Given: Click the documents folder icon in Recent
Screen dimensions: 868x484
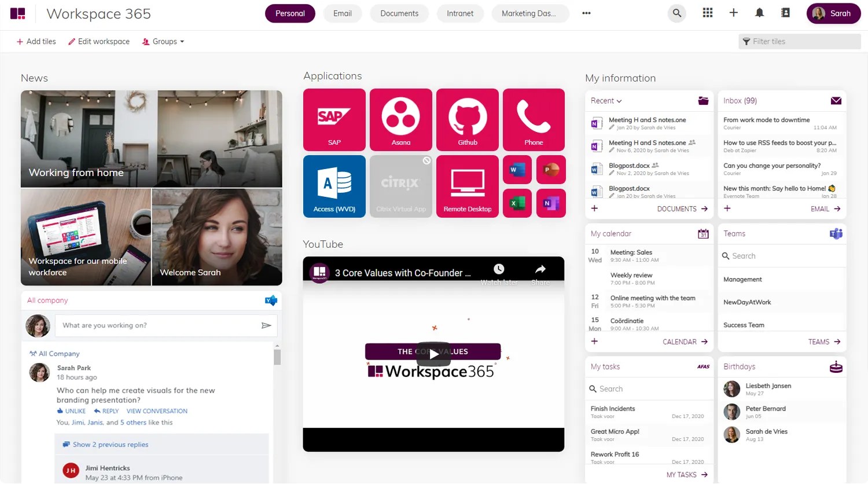Looking at the screenshot, I should click(703, 101).
